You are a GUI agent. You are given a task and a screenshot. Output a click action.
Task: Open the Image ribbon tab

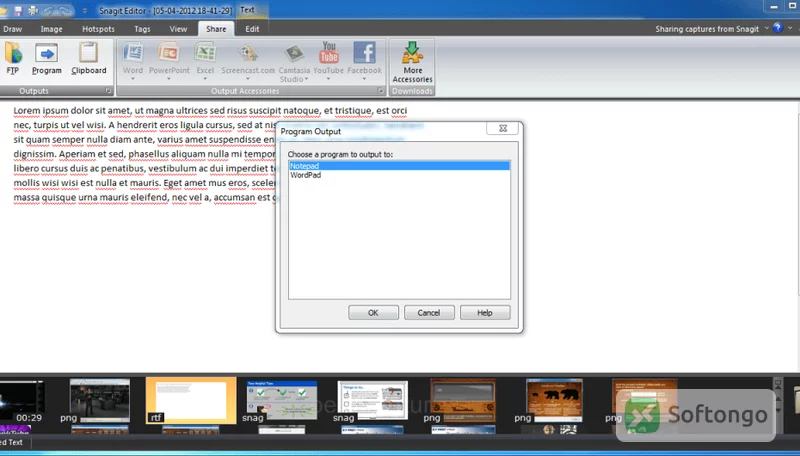pos(52,29)
